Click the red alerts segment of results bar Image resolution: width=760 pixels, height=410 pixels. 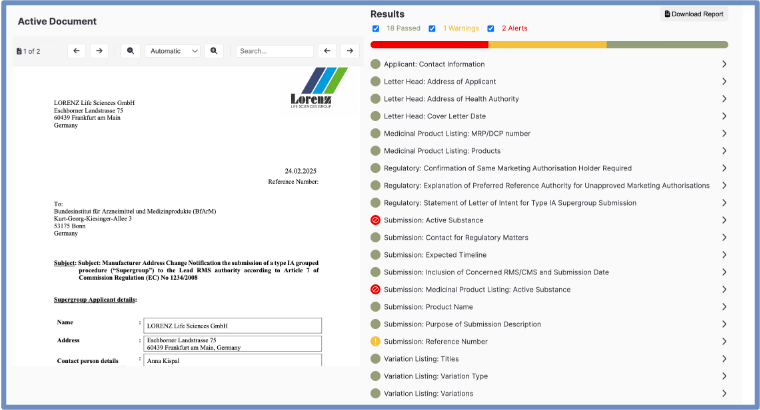[x=429, y=45]
